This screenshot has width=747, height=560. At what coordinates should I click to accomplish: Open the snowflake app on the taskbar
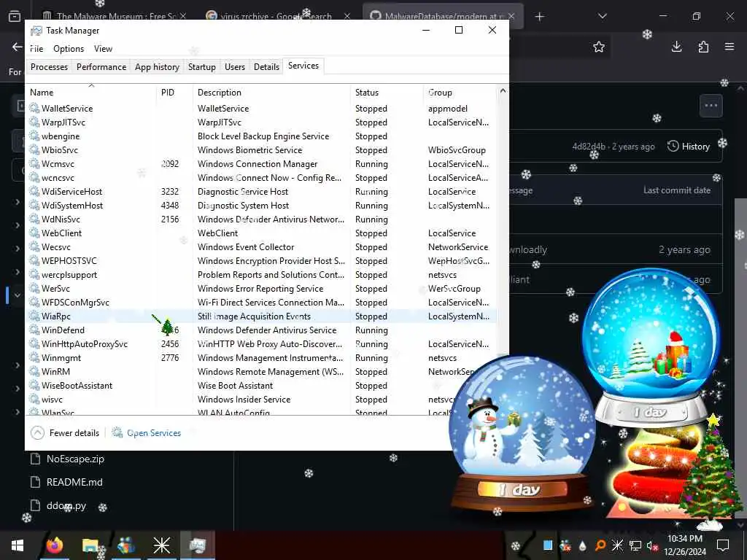coord(161,545)
